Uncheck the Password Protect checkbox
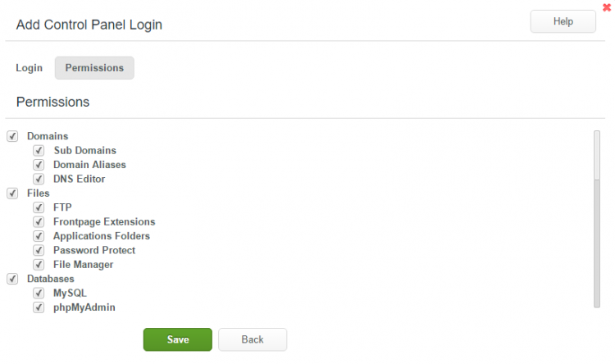 (x=39, y=250)
